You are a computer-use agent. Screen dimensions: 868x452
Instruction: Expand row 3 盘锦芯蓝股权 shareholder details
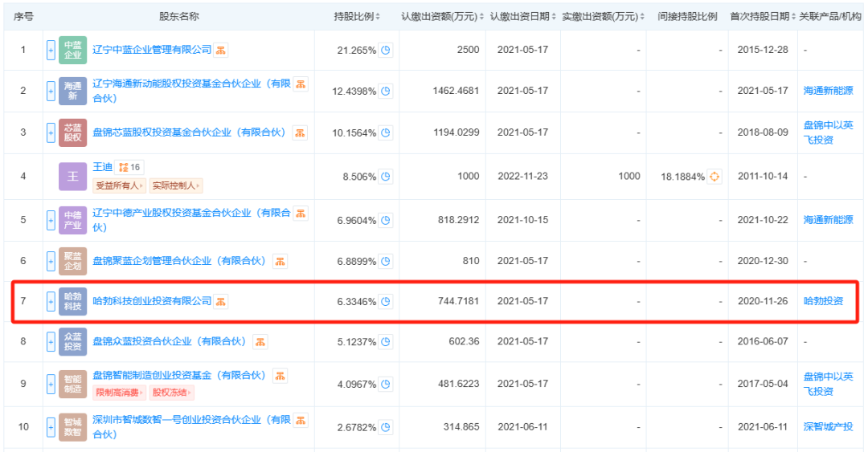click(x=51, y=132)
